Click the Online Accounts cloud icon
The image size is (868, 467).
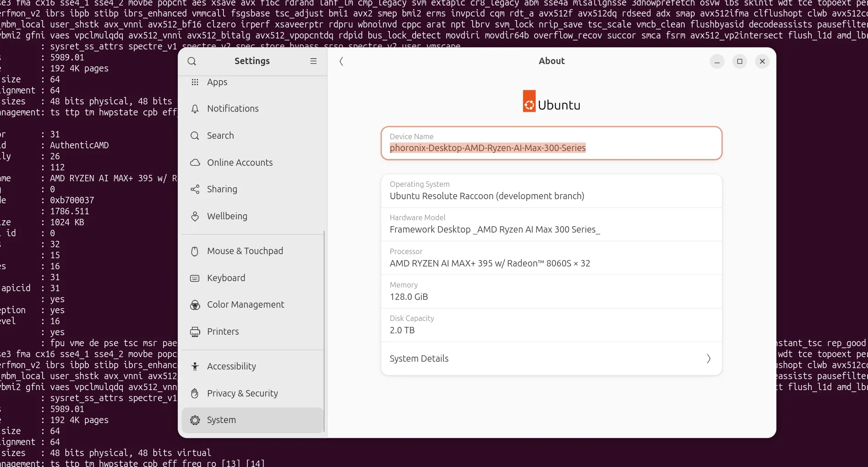pyautogui.click(x=195, y=163)
